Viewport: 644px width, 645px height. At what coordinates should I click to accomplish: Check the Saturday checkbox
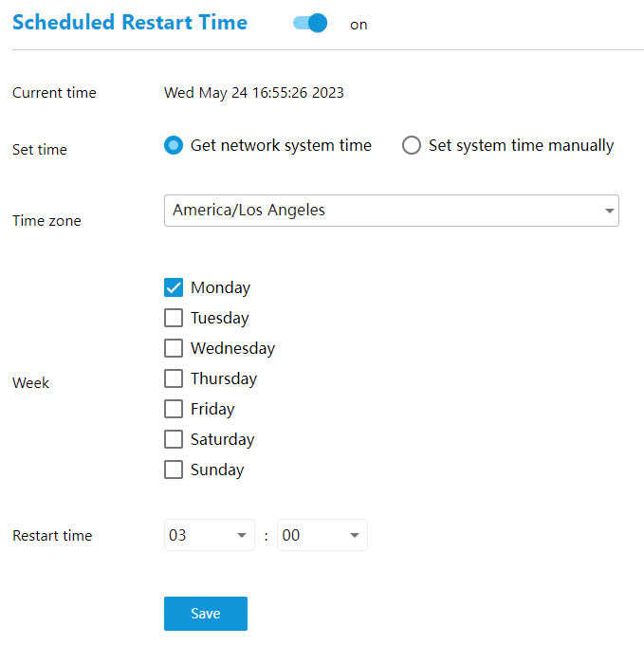tap(174, 439)
